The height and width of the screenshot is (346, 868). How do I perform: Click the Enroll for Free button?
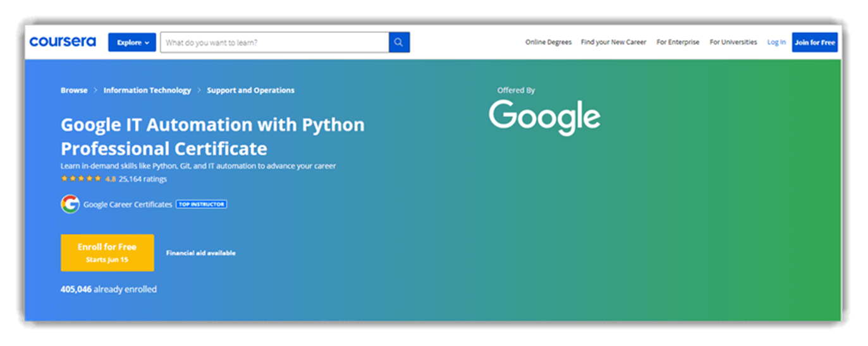coord(107,252)
